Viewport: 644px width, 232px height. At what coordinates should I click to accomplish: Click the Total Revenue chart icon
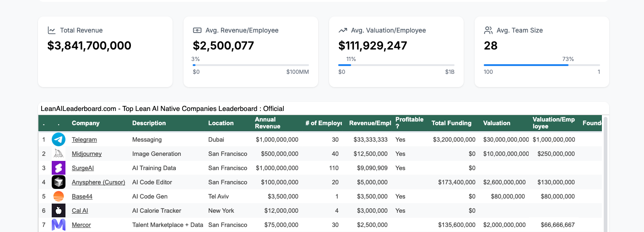point(52,30)
